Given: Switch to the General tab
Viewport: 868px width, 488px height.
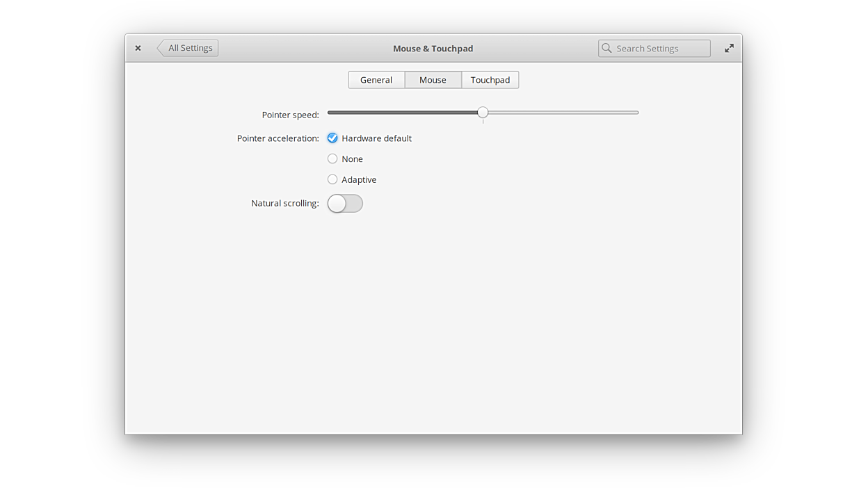Looking at the screenshot, I should pos(376,80).
